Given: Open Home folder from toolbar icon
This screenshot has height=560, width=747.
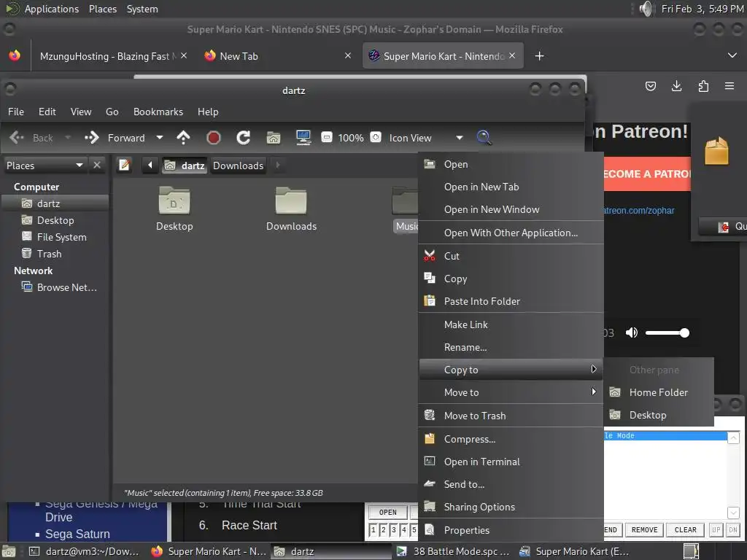Looking at the screenshot, I should pyautogui.click(x=274, y=138).
